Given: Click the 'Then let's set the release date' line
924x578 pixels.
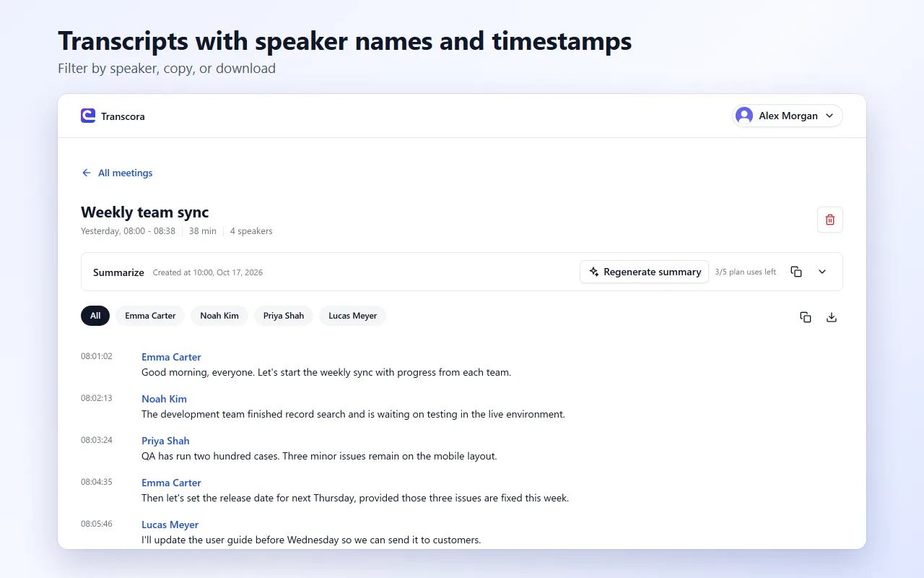Looking at the screenshot, I should point(355,499).
